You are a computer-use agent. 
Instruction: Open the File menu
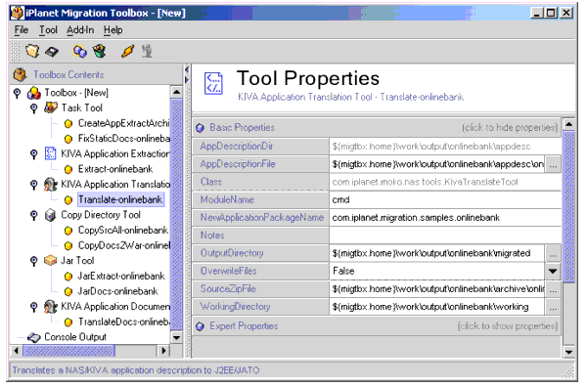tap(22, 30)
